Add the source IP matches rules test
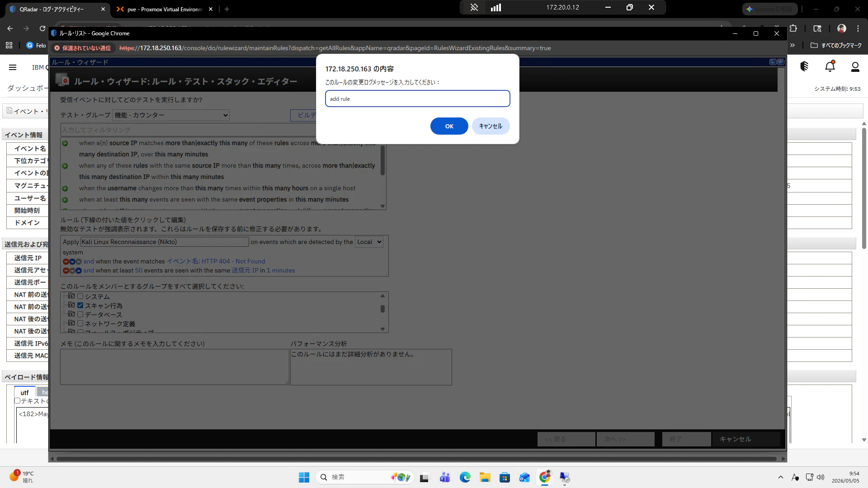The height and width of the screenshot is (488, 868). [x=65, y=143]
